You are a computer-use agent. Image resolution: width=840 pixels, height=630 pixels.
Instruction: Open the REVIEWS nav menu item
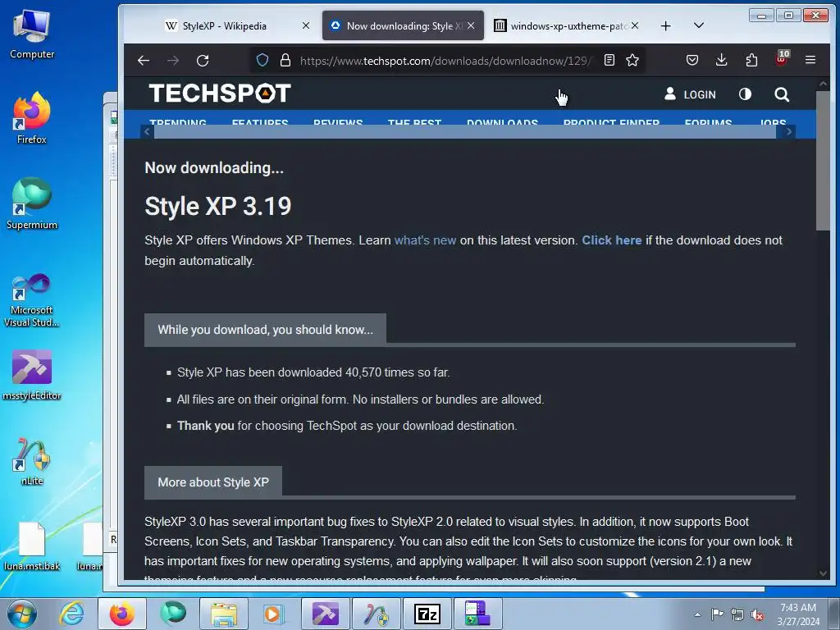(338, 122)
